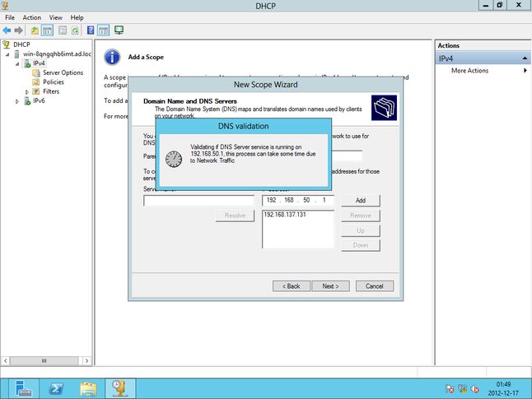Select the Filters label in the tree
The width and height of the screenshot is (532, 399).
point(51,91)
